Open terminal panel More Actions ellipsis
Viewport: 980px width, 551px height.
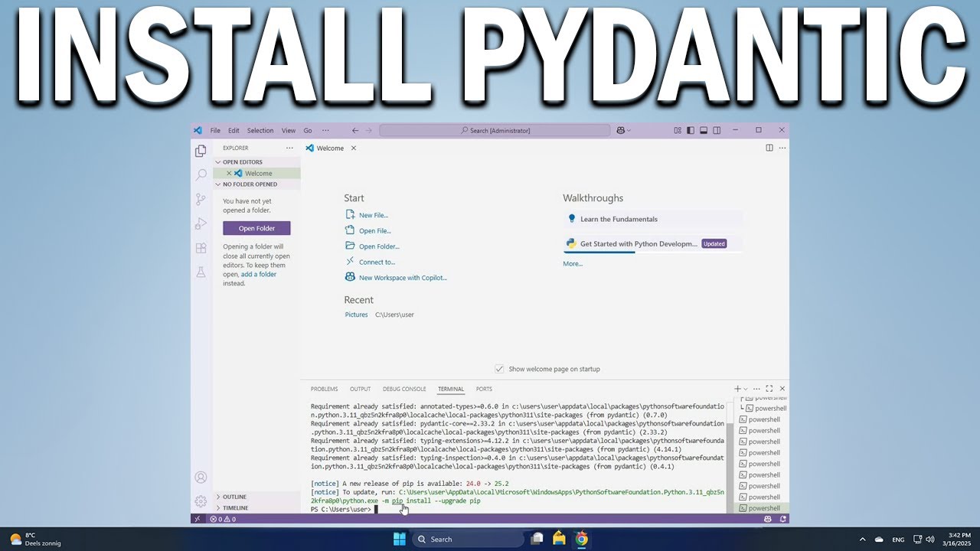pyautogui.click(x=758, y=389)
